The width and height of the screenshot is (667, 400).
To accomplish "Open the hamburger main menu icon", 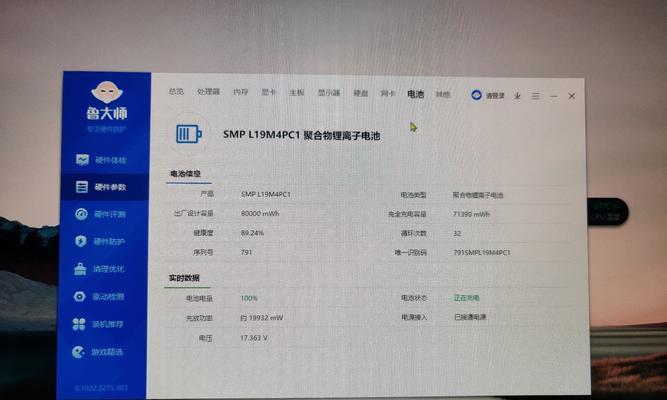I will coord(536,96).
